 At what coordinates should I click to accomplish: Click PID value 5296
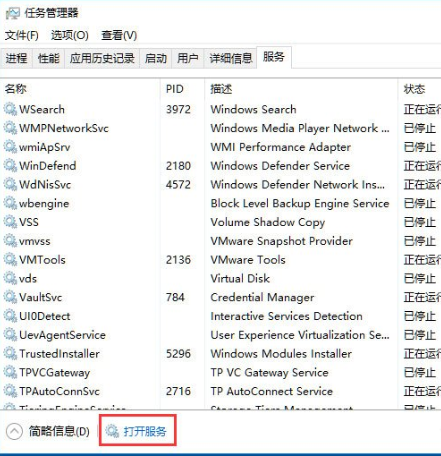(178, 354)
